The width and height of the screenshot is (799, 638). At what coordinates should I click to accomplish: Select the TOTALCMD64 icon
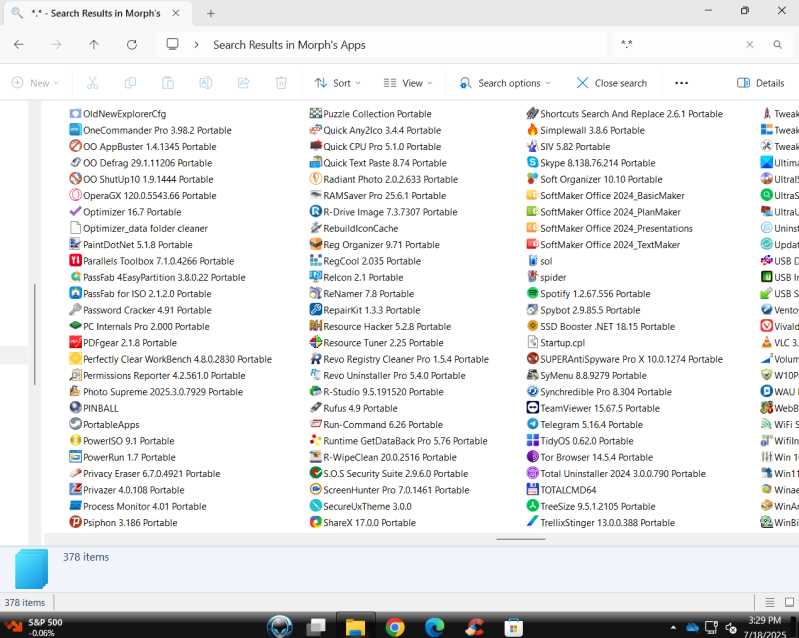(x=532, y=490)
